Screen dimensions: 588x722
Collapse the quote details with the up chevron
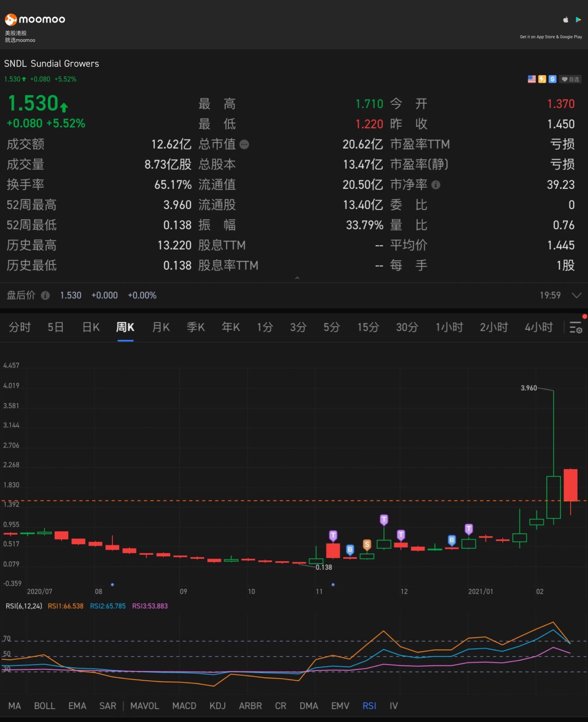click(x=297, y=278)
